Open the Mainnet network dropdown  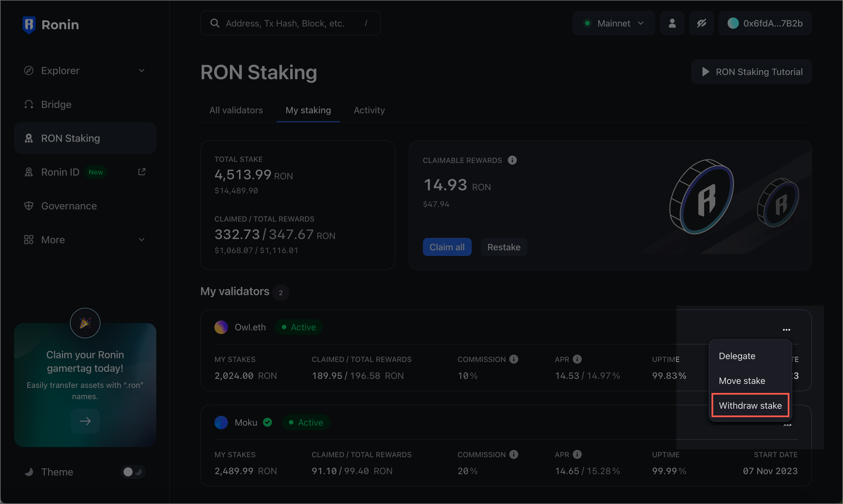614,23
